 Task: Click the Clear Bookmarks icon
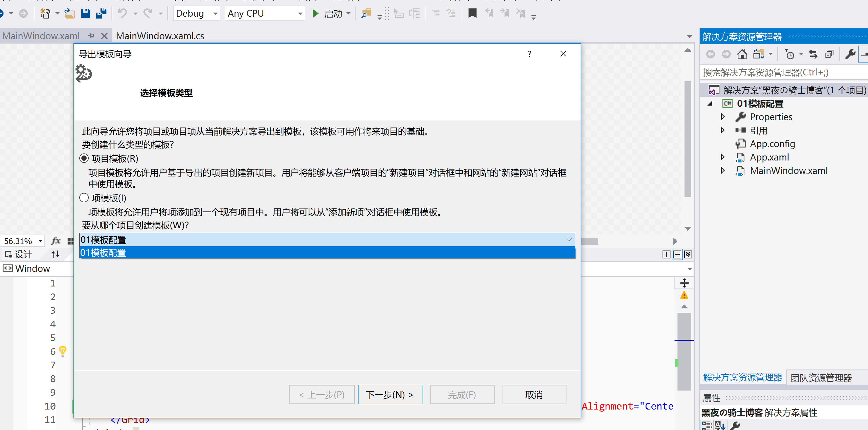point(520,13)
